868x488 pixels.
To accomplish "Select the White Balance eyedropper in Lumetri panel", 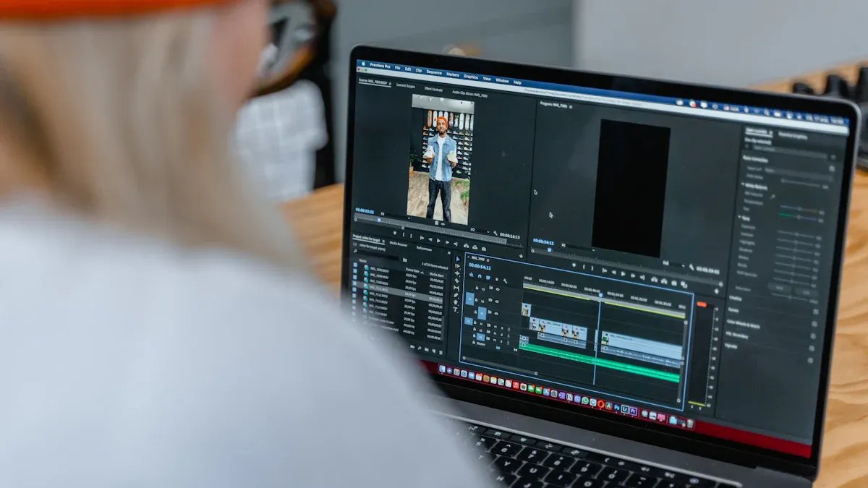I will coord(773,196).
